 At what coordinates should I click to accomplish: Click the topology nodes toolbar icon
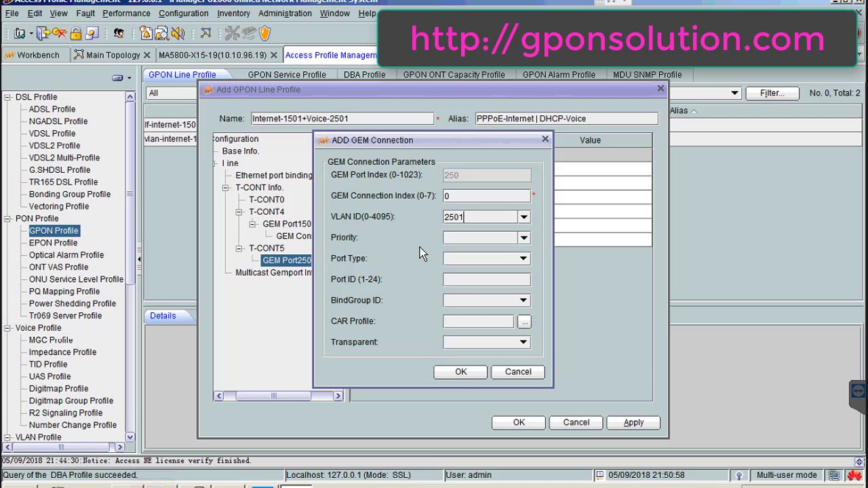click(205, 33)
